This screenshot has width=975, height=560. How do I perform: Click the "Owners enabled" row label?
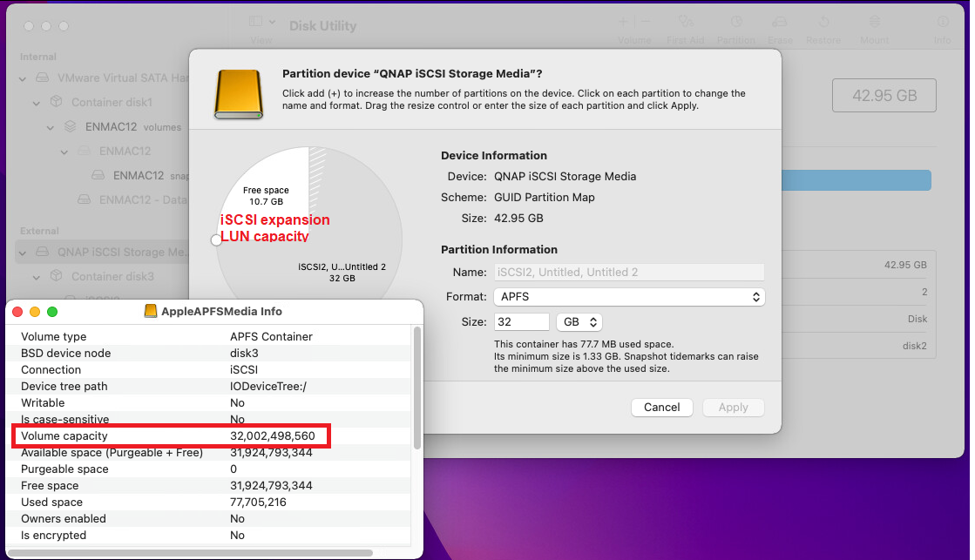click(64, 518)
